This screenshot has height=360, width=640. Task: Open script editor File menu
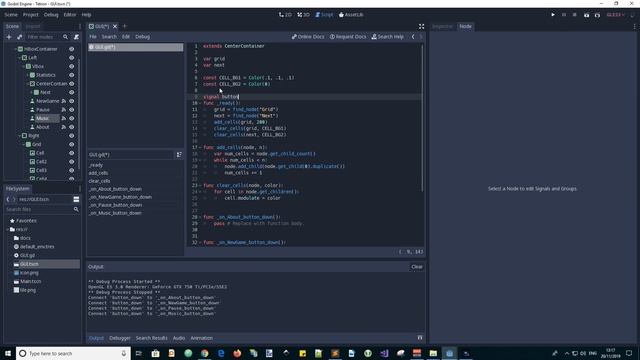click(x=93, y=37)
